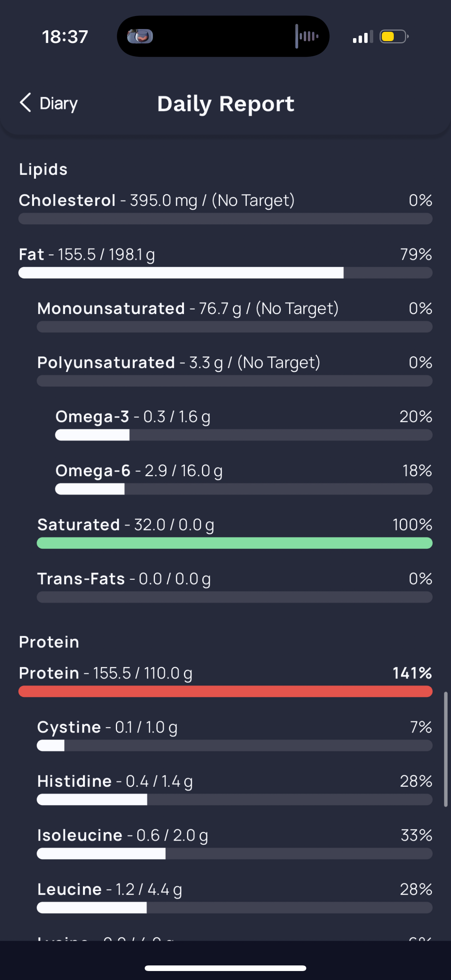
Task: Tap the audio waveform indicator in the island
Action: pos(306,36)
